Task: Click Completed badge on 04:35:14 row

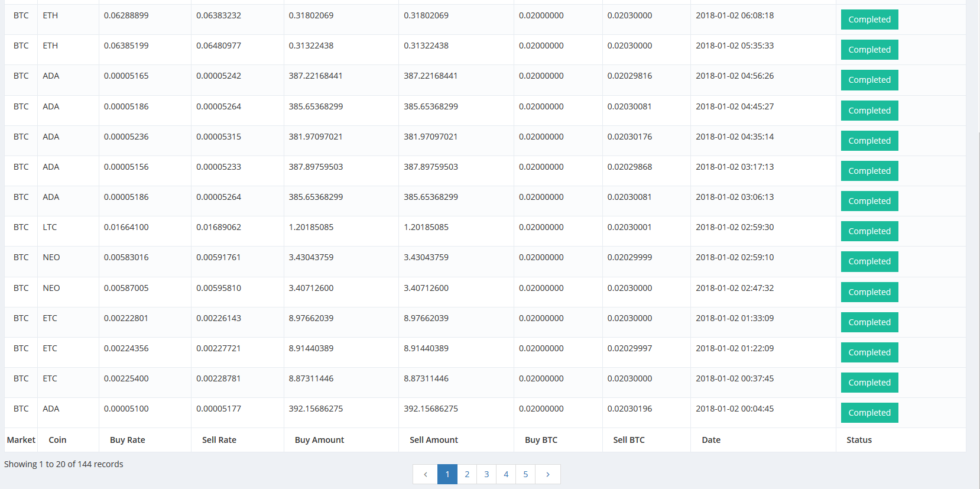Action: pyautogui.click(x=869, y=141)
